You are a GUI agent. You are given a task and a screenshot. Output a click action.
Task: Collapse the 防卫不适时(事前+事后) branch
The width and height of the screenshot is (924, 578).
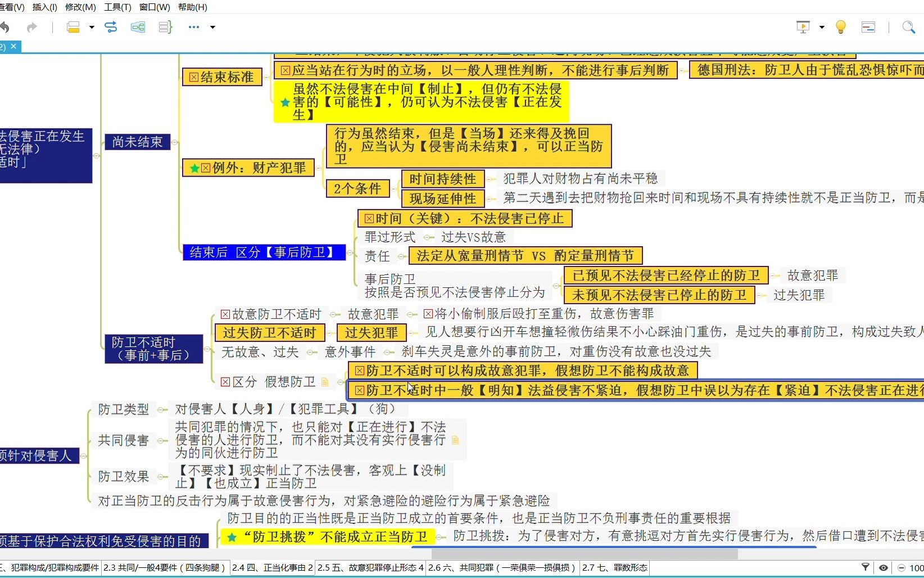pos(207,349)
